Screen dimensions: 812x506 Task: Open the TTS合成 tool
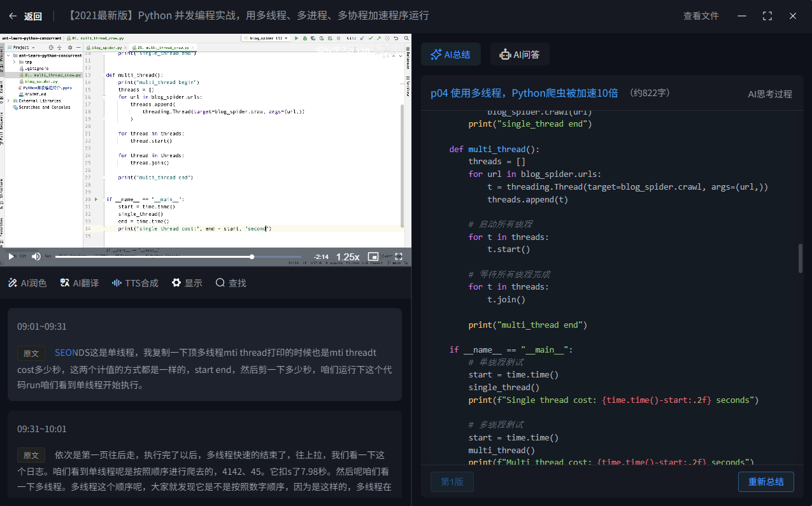click(135, 283)
